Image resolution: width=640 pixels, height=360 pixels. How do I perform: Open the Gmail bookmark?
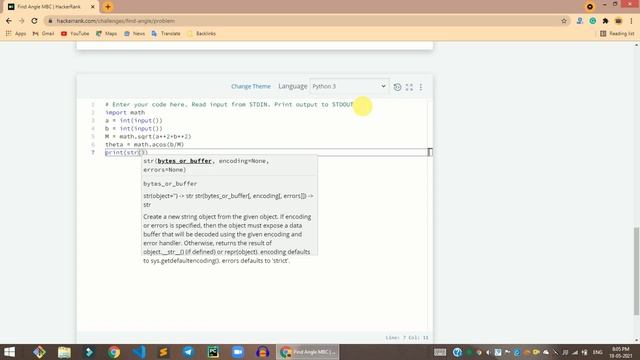click(x=43, y=33)
